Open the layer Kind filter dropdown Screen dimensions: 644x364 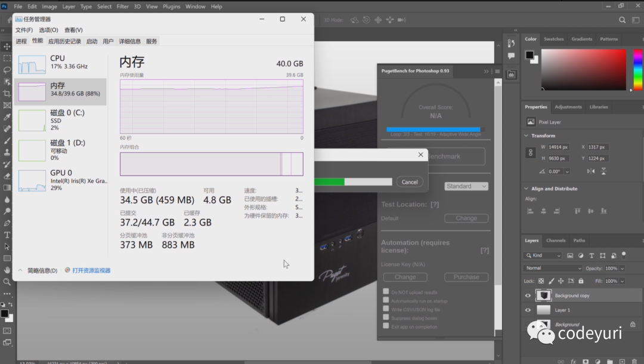pos(543,255)
